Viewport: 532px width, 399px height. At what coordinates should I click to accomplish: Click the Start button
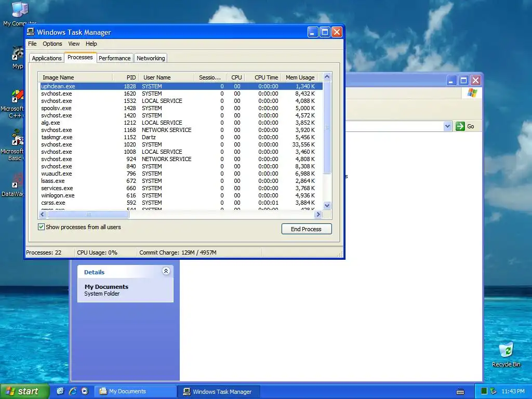click(x=24, y=391)
